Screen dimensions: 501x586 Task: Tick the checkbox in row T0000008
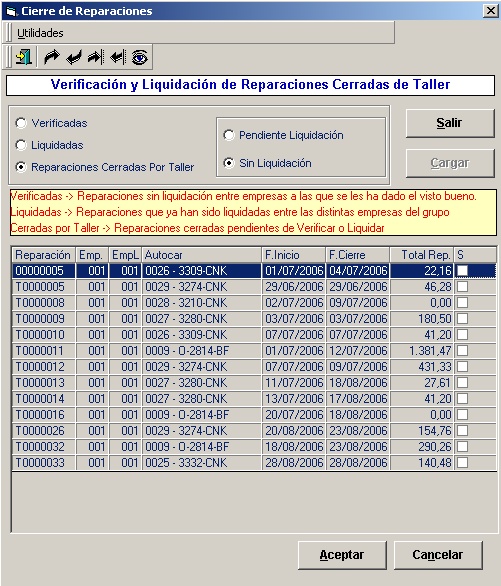463,302
